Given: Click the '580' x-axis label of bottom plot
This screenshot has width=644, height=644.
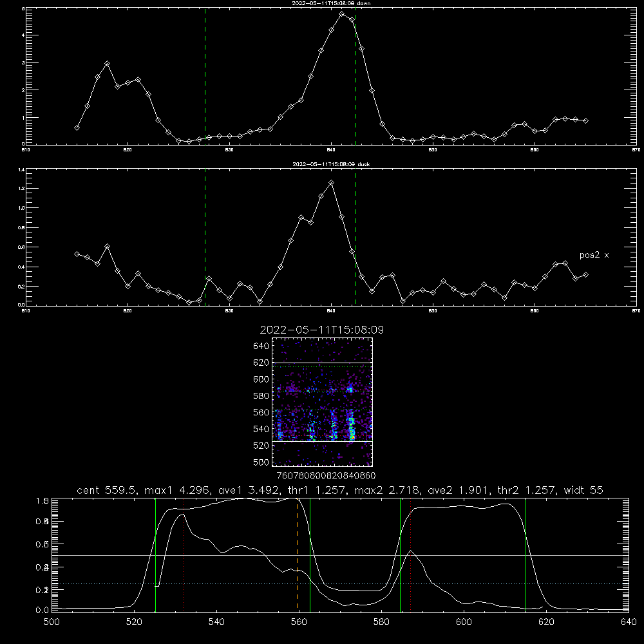Looking at the screenshot, I should [x=381, y=622].
